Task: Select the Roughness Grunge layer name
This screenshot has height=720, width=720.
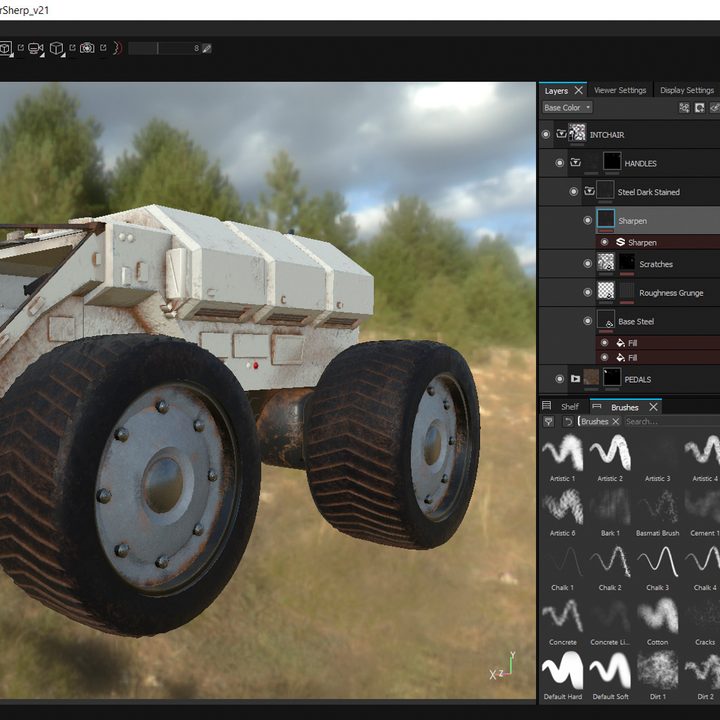Action: point(671,293)
